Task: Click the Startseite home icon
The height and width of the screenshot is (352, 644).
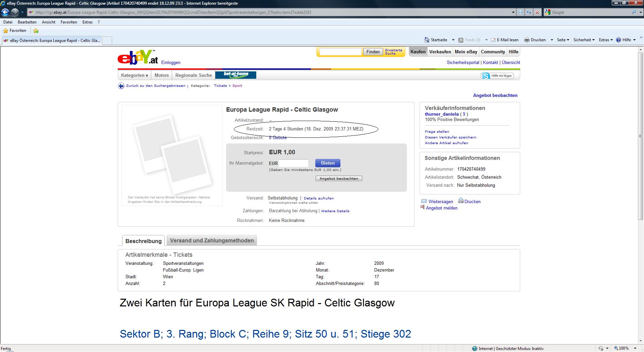Action: point(427,40)
